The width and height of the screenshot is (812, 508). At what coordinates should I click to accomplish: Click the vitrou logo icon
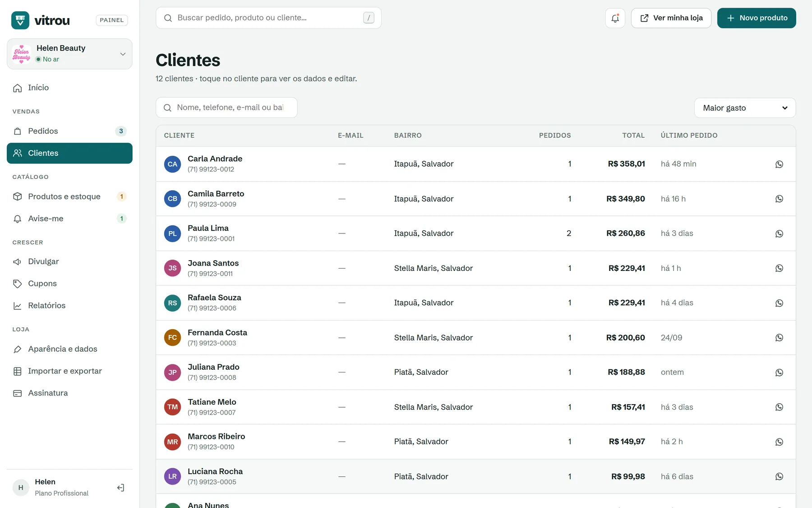point(20,20)
